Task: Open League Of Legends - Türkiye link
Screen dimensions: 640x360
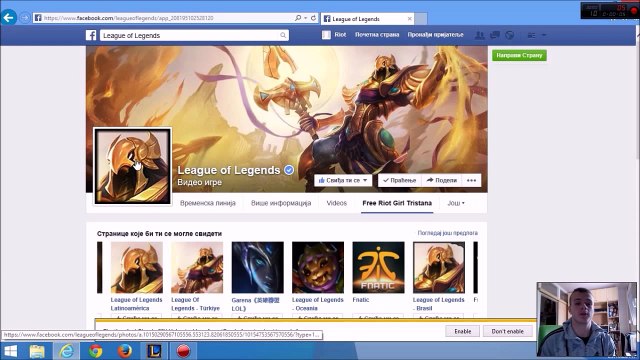Action: 196,304
